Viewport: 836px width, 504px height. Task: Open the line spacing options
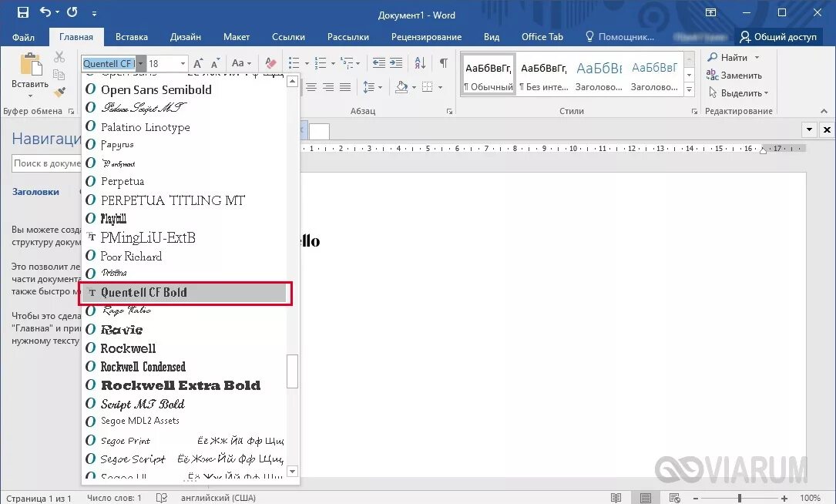[x=372, y=87]
